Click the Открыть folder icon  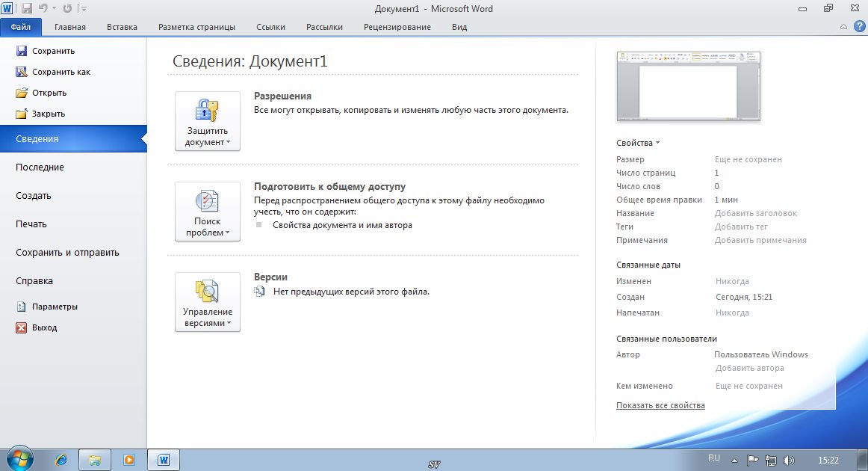pos(22,93)
